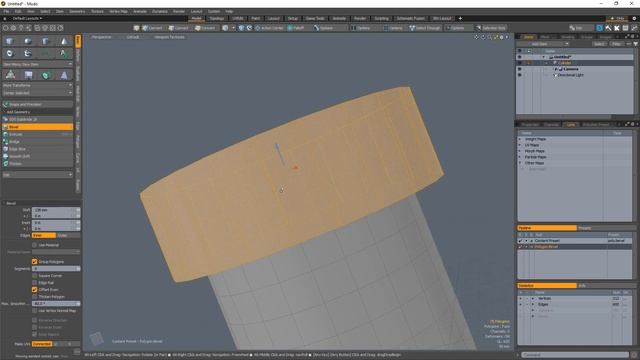Click the Shift value field
The height and width of the screenshot is (360, 640).
pyautogui.click(x=56, y=210)
